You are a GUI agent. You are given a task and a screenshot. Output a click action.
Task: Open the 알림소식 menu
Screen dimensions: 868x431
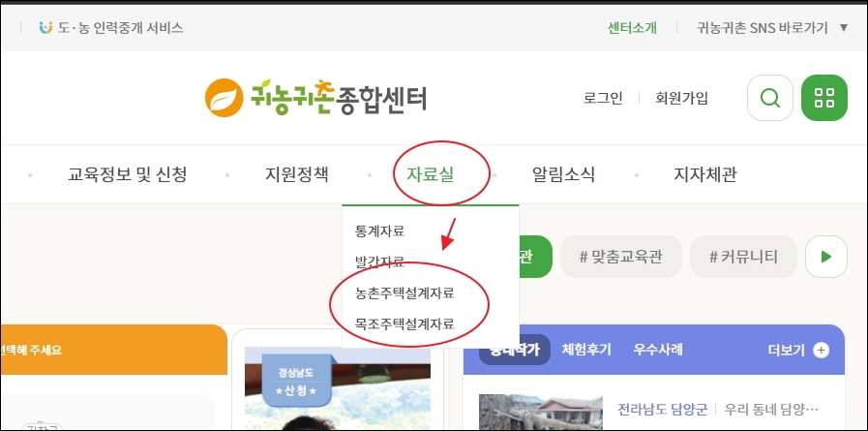tap(563, 174)
